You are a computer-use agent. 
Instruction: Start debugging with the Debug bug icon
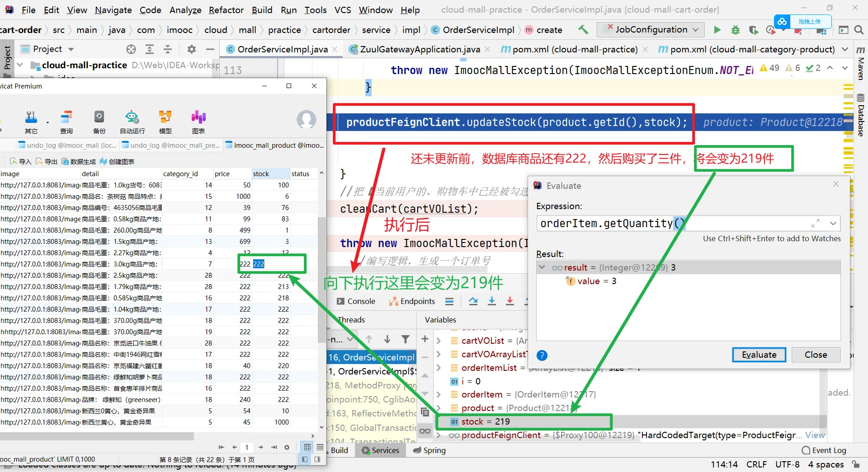click(x=736, y=30)
